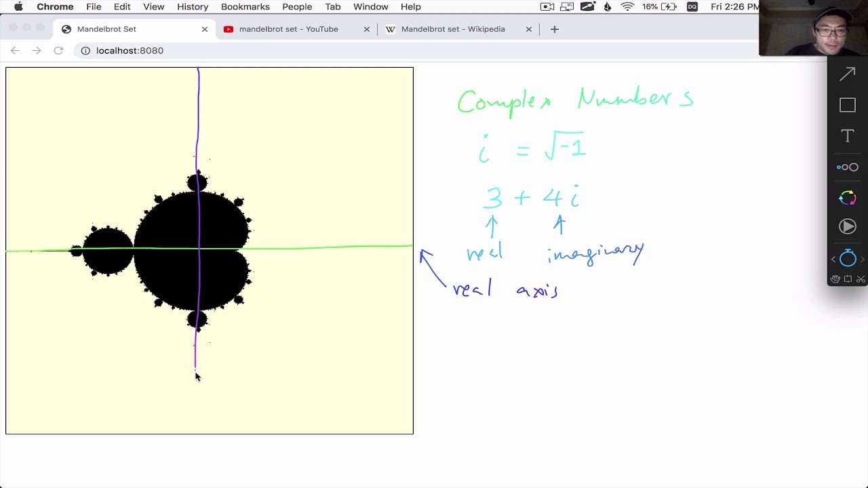
Task: Click the loop arrows icon in toolbar
Action: pyautogui.click(x=848, y=279)
